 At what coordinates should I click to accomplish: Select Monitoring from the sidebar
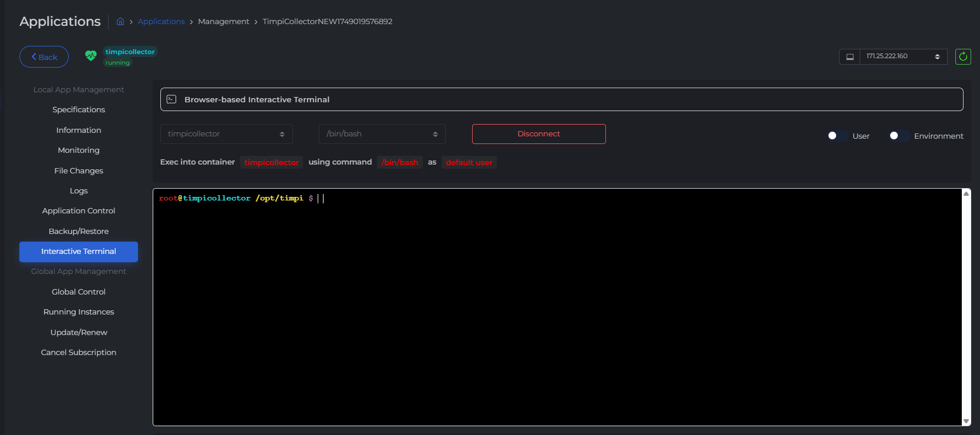click(x=79, y=150)
